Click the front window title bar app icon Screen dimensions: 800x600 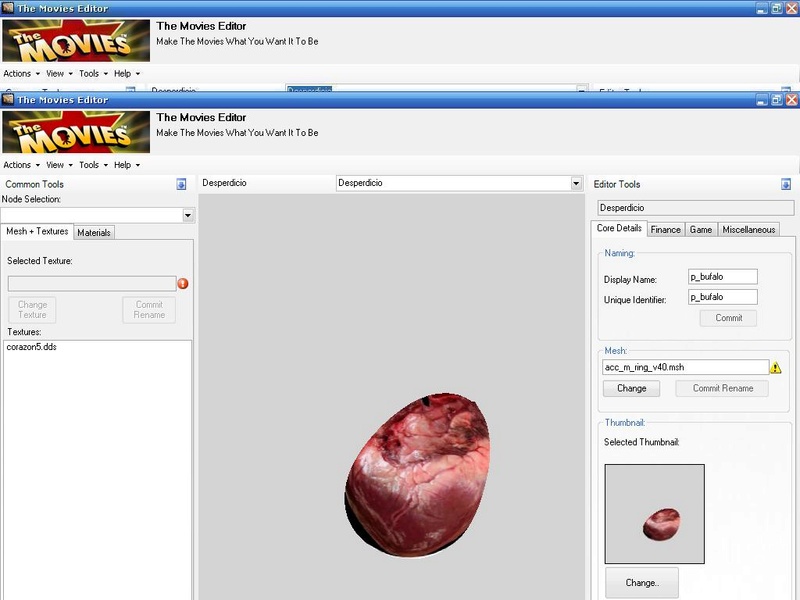click(8, 99)
